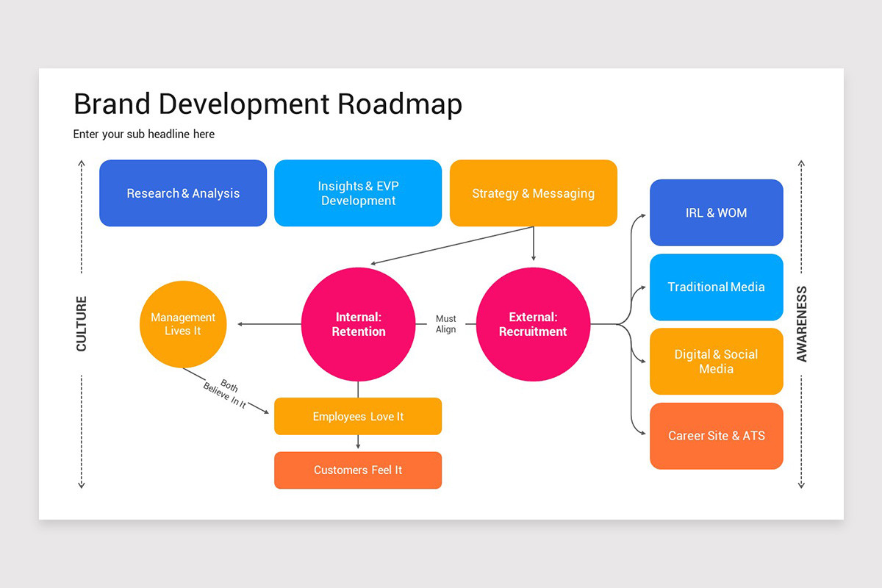Select the Research & Analysis box
Image resolution: width=882 pixels, height=588 pixels.
pos(183,193)
